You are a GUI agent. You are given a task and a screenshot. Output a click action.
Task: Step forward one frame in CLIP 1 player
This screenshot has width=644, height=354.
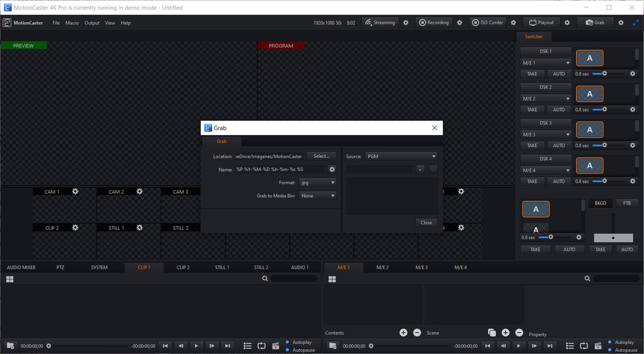212,346
